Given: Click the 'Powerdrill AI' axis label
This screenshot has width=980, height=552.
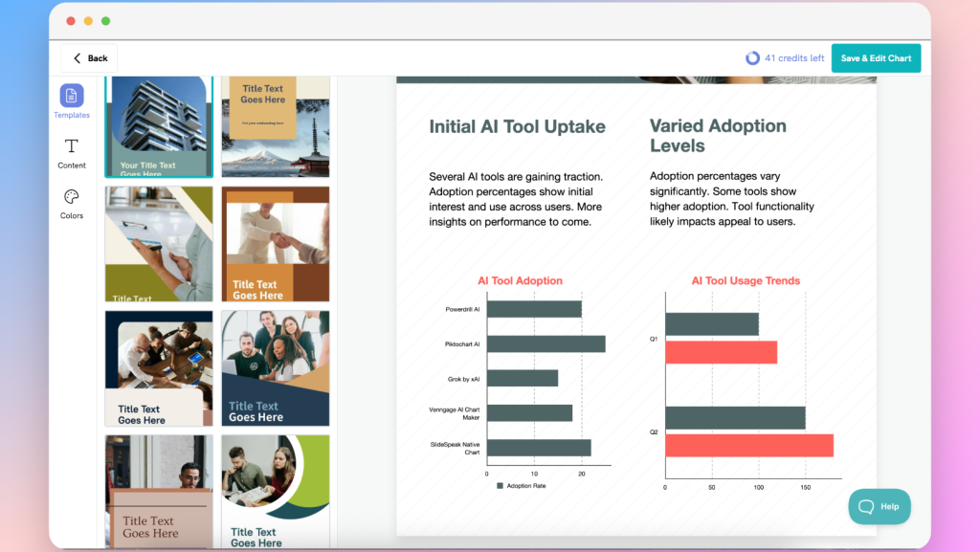Looking at the screenshot, I should point(462,309).
